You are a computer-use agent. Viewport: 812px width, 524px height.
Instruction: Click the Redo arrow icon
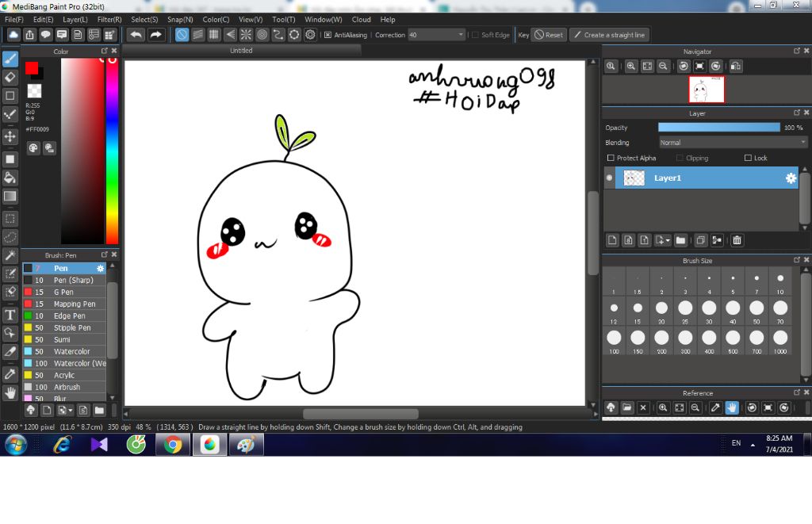pyautogui.click(x=155, y=35)
